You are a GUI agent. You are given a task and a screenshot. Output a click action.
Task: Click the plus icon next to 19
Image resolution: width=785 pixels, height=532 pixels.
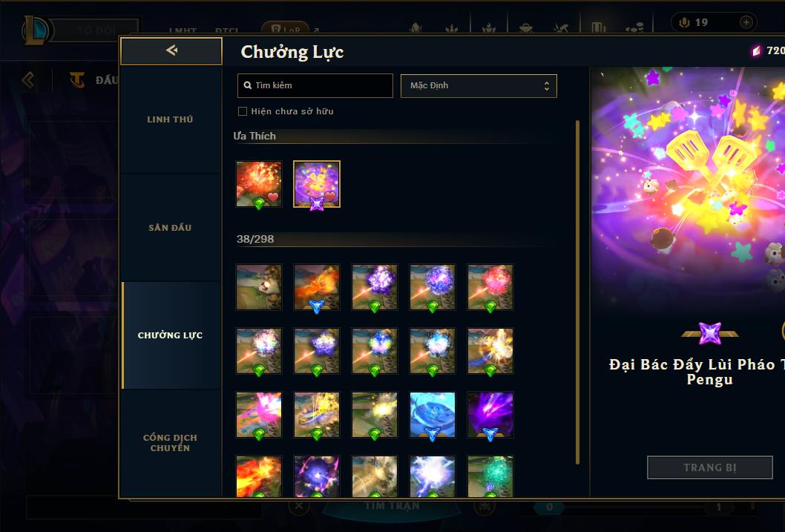[746, 22]
